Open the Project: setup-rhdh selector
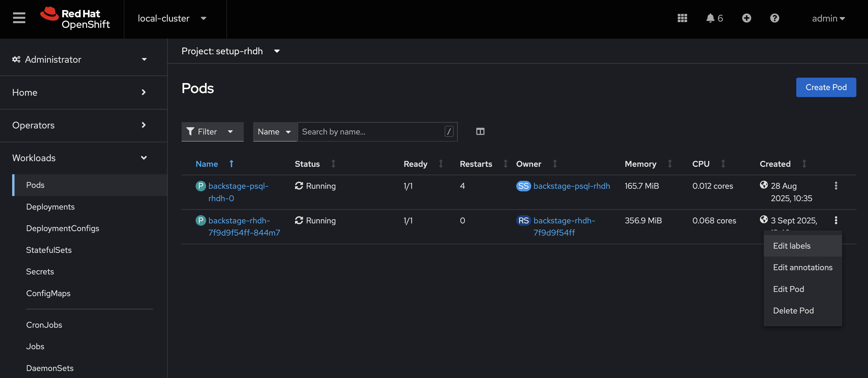 pos(230,51)
